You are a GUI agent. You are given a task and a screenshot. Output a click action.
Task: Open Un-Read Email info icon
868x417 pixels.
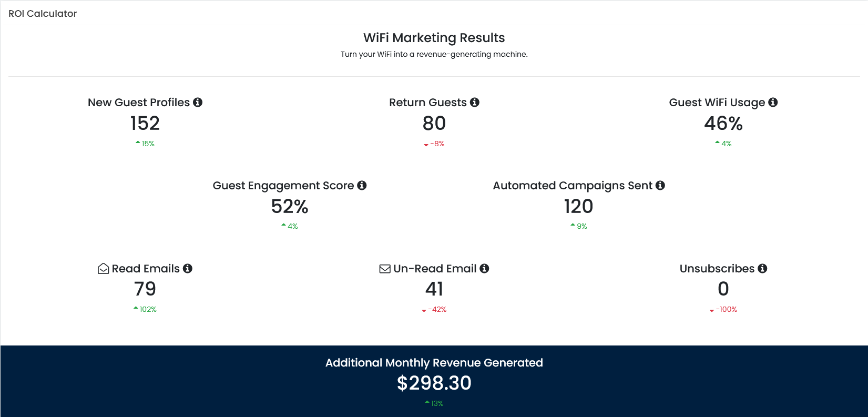(484, 268)
